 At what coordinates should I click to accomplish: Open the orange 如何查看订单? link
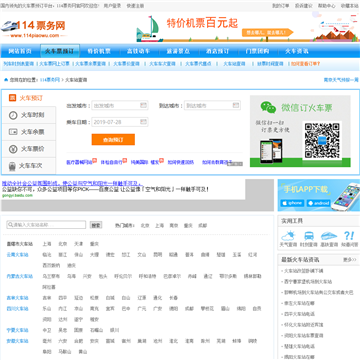point(305,64)
